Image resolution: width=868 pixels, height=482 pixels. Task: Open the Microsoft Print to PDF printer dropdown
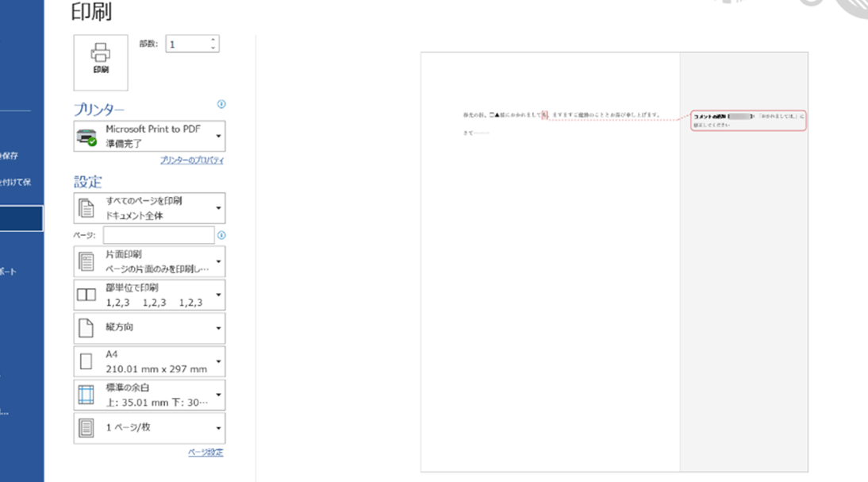pyautogui.click(x=149, y=136)
